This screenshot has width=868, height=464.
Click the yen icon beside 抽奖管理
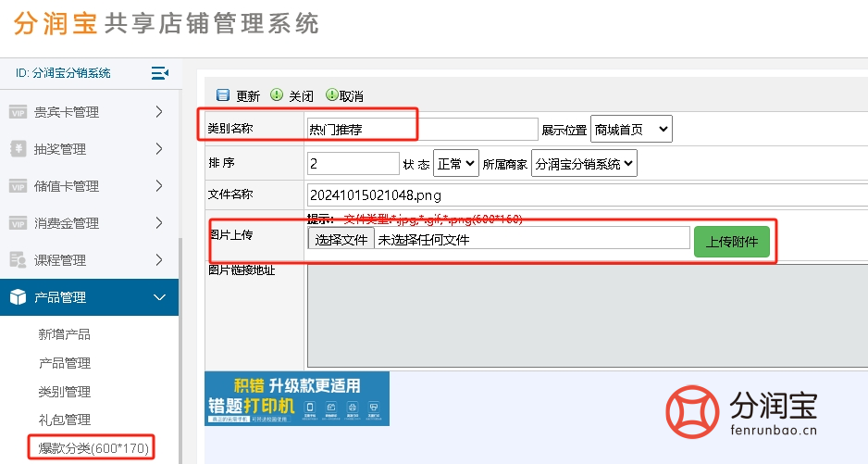pyautogui.click(x=18, y=148)
